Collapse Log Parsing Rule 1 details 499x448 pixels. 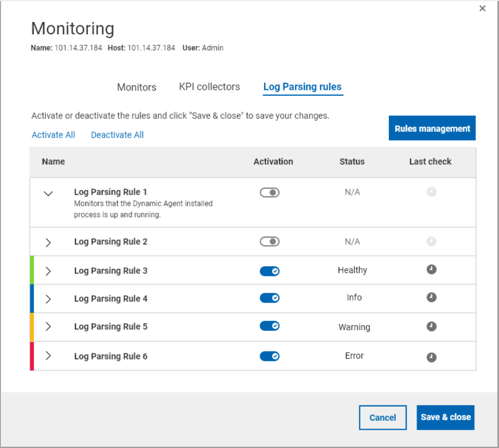(48, 193)
